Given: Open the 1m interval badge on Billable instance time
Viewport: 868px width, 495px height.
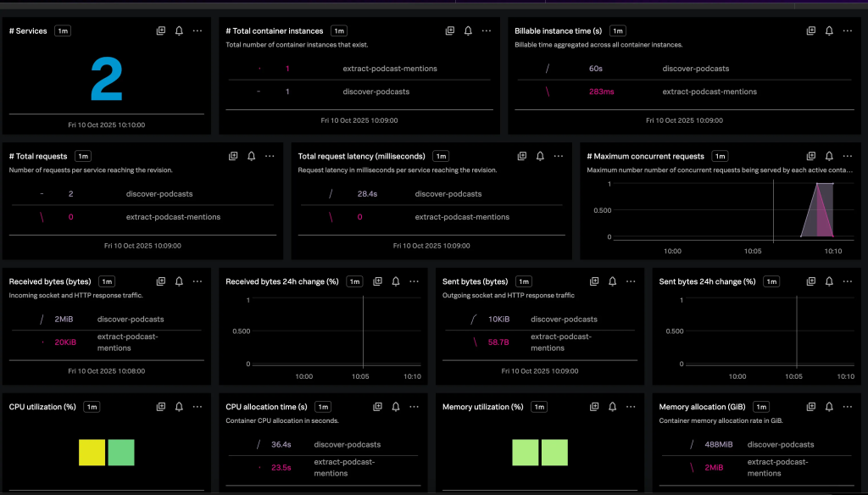Looking at the screenshot, I should (x=618, y=31).
